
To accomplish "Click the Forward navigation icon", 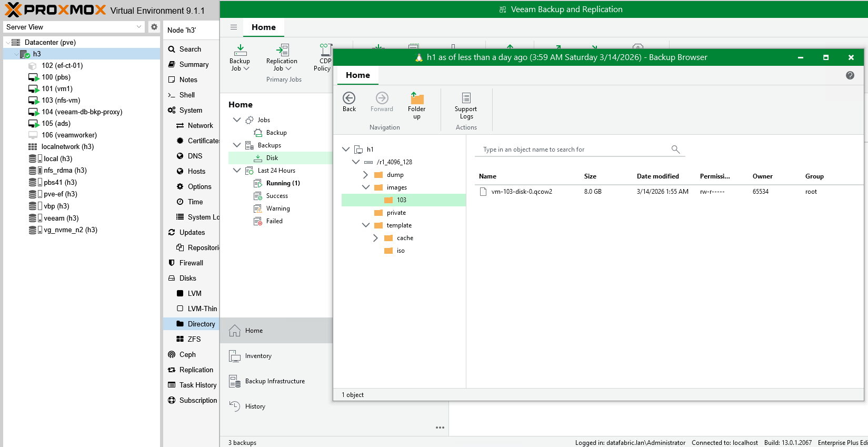I will click(382, 98).
